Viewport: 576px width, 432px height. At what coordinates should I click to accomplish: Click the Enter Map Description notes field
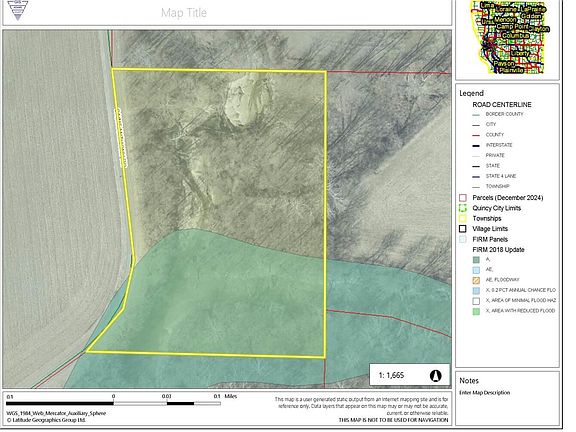[x=485, y=392]
